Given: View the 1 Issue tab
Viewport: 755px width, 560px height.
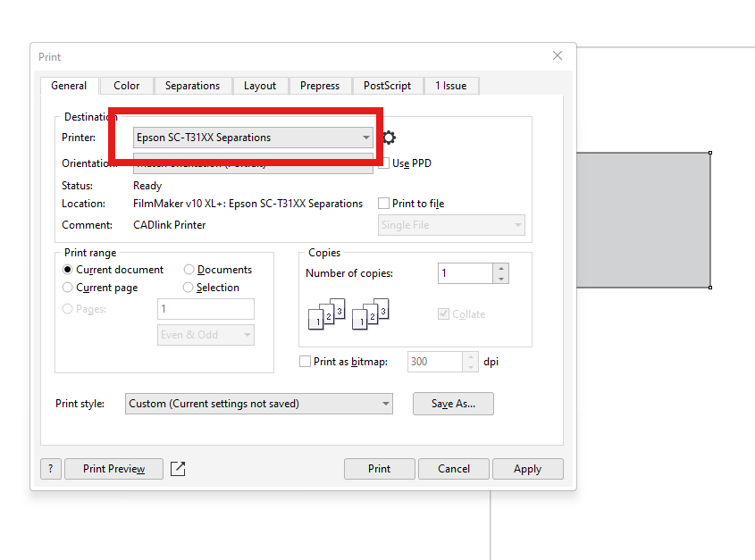Looking at the screenshot, I should point(450,86).
